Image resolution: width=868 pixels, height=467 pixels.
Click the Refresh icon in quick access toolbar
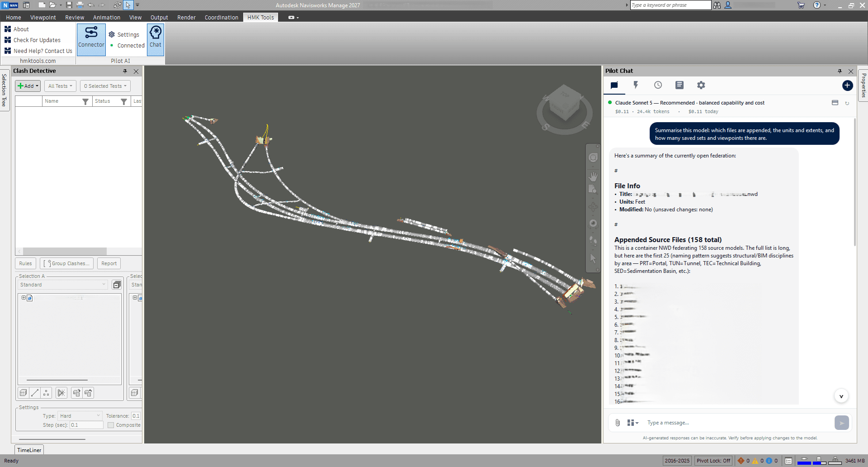click(x=117, y=5)
